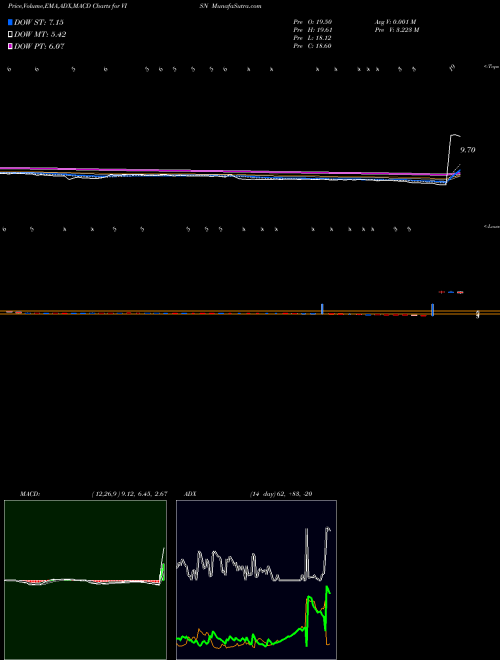Click the 'Pre O: 19.50' value
This screenshot has width=500, height=660.
tap(312, 22)
